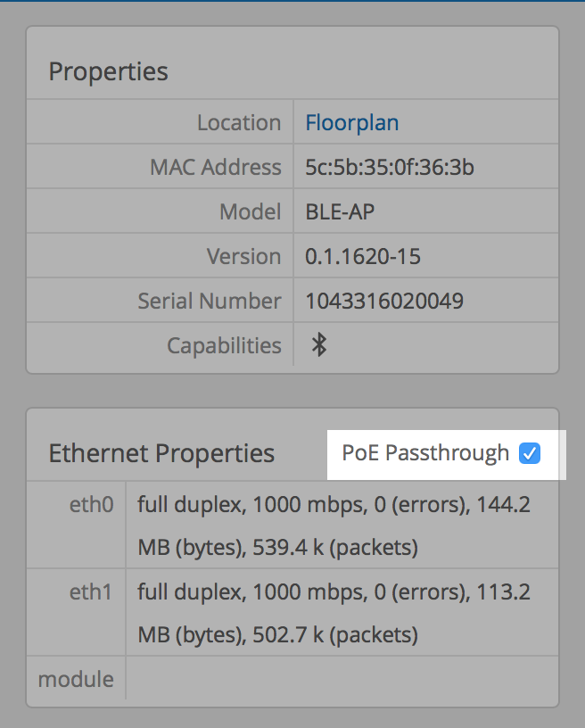Image resolution: width=585 pixels, height=728 pixels.
Task: Click the Ethernet Properties heading
Action: tap(161, 453)
